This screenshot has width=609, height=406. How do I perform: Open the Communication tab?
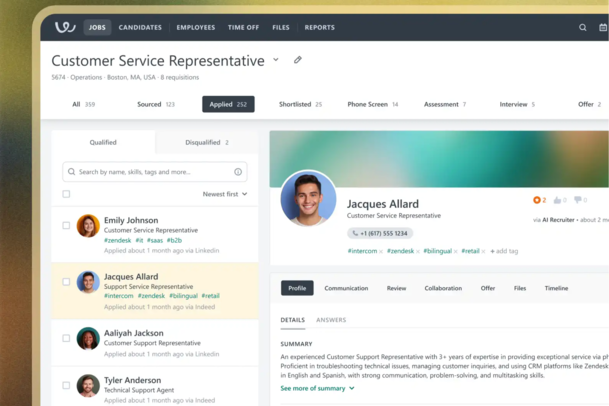click(x=346, y=288)
